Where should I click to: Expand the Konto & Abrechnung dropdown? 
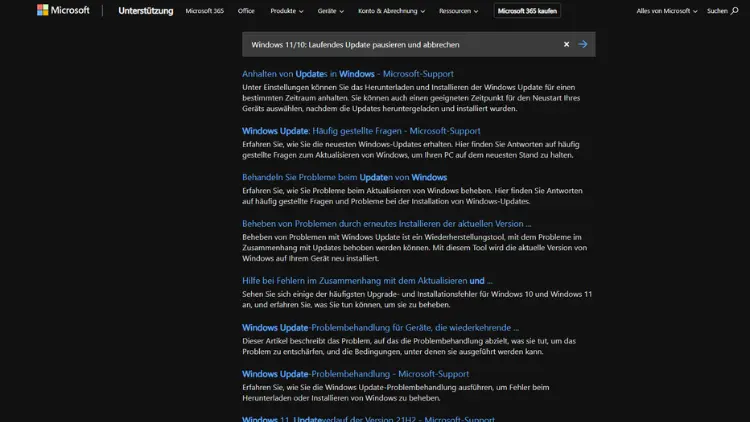[x=391, y=11]
